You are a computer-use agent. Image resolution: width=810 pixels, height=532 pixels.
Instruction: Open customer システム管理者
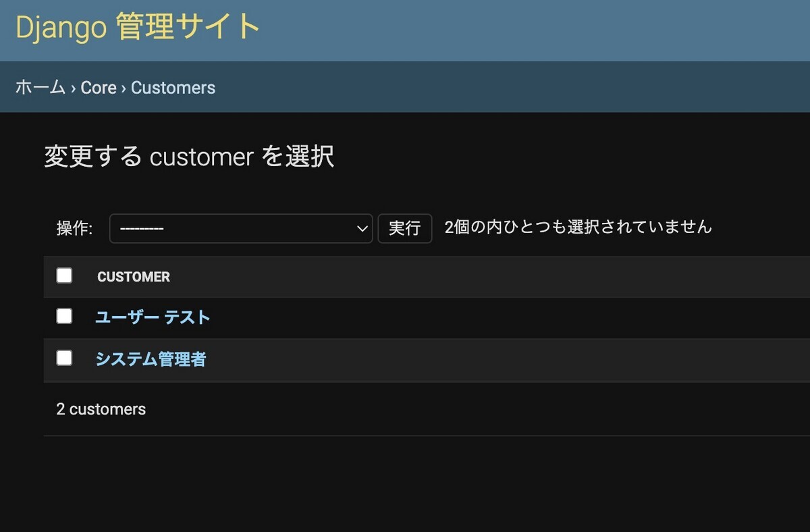[151, 360]
